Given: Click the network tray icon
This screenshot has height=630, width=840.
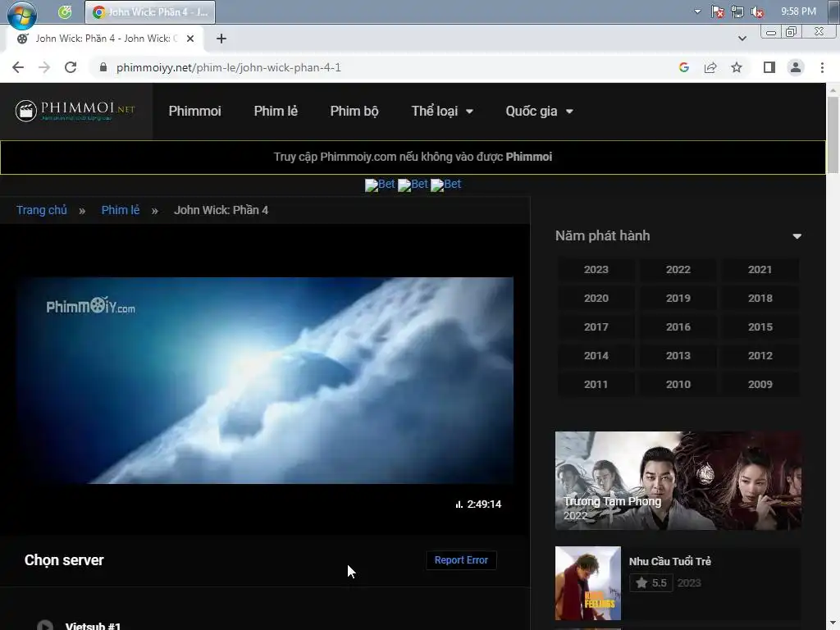Looking at the screenshot, I should click(737, 11).
